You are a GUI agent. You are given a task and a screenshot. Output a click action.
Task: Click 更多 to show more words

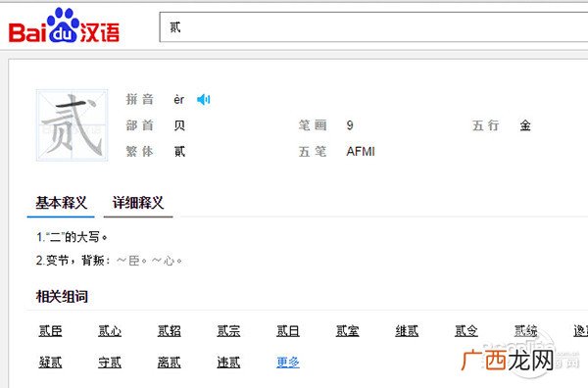click(x=287, y=363)
